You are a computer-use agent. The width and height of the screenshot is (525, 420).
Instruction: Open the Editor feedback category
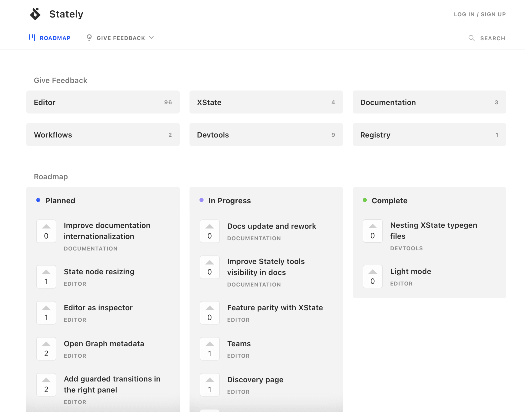point(103,102)
